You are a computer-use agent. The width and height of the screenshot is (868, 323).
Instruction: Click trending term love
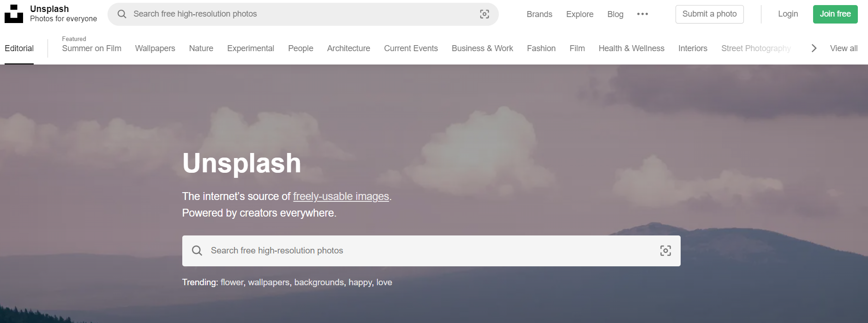(384, 282)
